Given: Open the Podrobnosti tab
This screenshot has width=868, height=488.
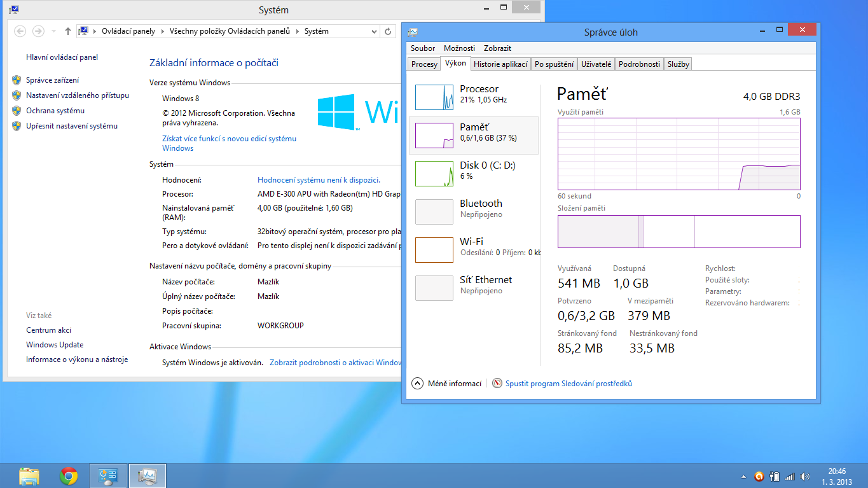Looking at the screenshot, I should (639, 64).
